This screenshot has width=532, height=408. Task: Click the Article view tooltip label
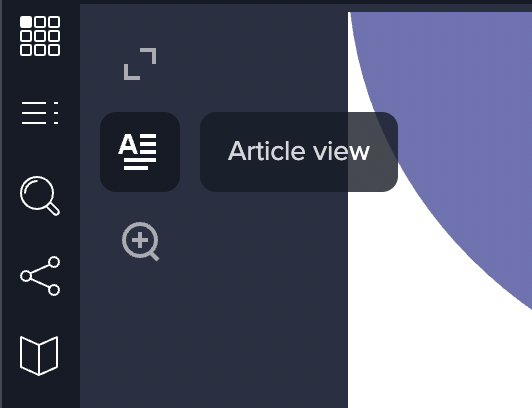tap(299, 152)
